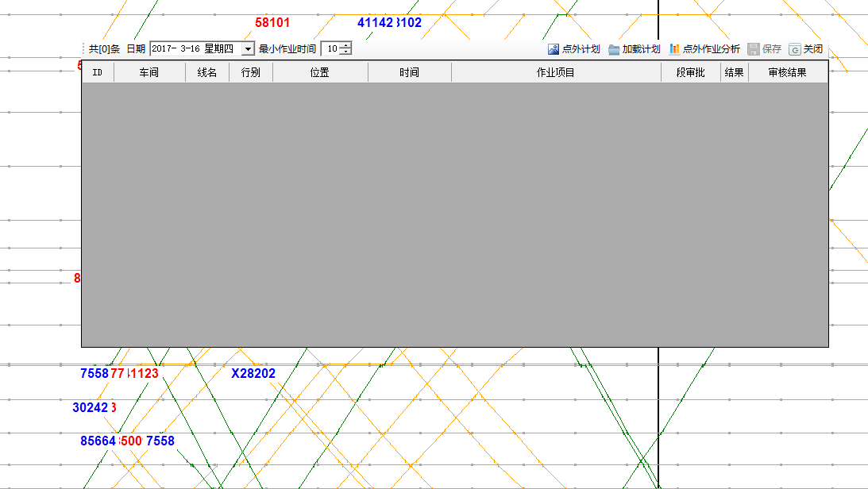The image size is (868, 489).
Task: Click the 段审批 column header
Action: [x=691, y=72]
